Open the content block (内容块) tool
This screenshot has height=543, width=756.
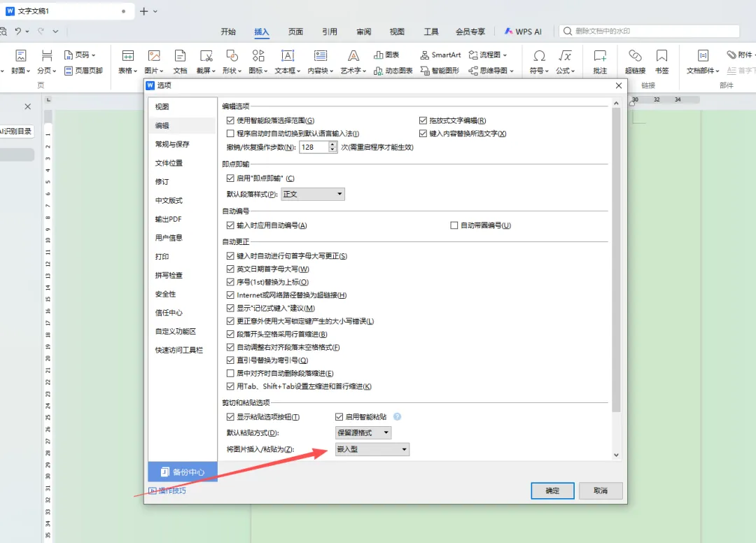point(320,62)
